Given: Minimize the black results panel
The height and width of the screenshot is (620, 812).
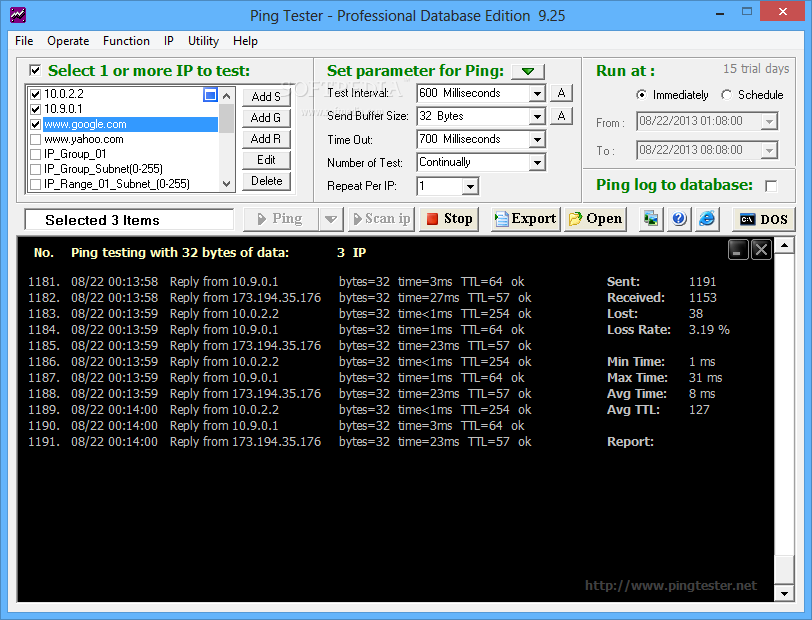Looking at the screenshot, I should coord(738,250).
